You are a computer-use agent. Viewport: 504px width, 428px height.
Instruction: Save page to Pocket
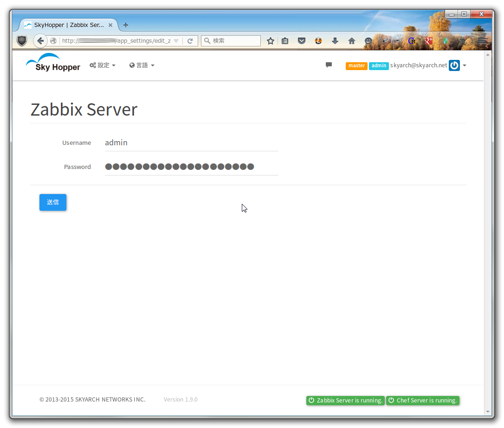coord(302,41)
